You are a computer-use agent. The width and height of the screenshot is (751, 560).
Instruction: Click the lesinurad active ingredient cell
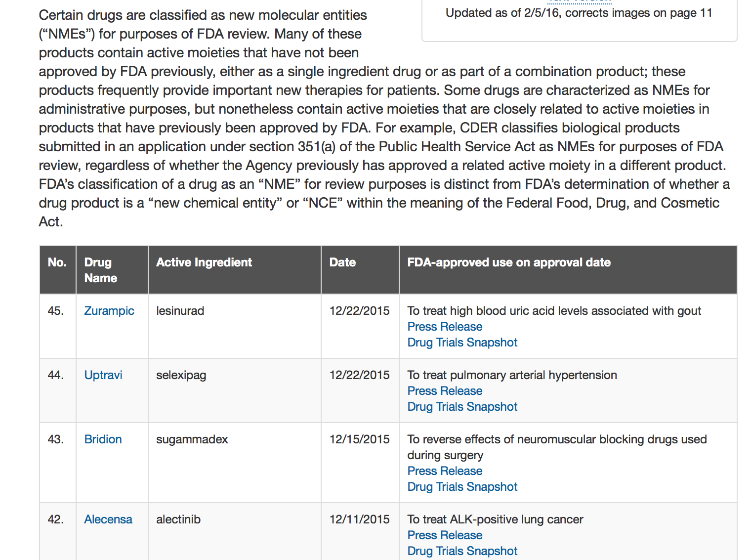(x=180, y=311)
